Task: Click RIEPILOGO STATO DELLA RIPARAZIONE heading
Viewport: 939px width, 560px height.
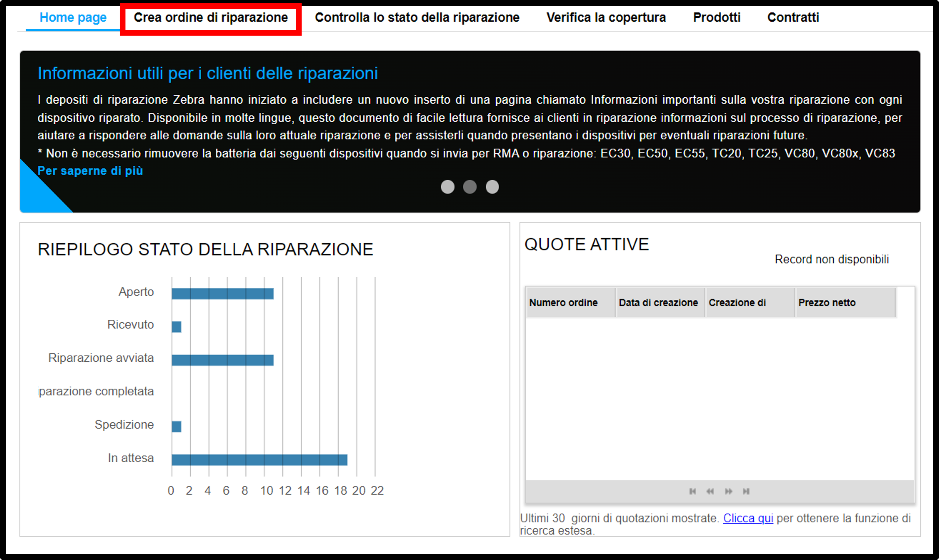Action: pyautogui.click(x=205, y=250)
